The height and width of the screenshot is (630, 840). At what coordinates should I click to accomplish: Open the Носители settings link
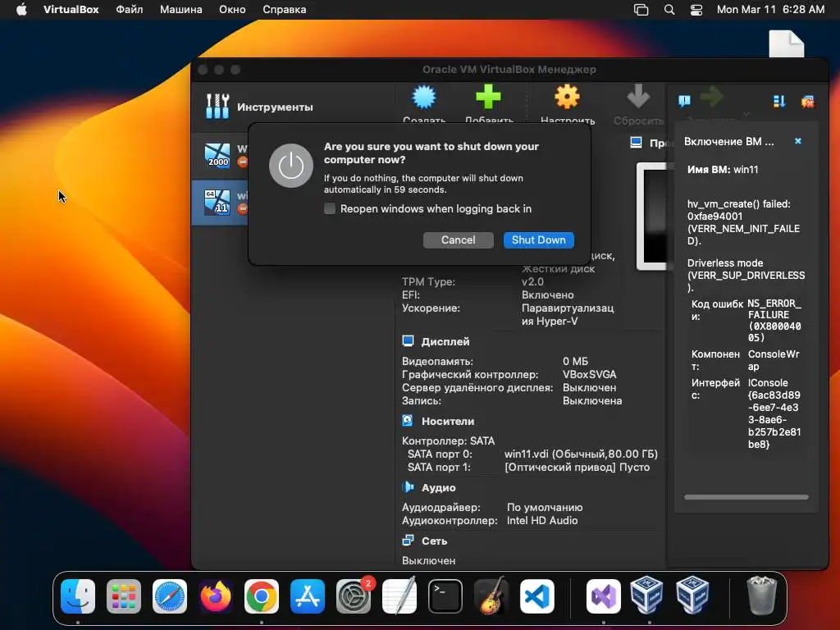pos(448,421)
